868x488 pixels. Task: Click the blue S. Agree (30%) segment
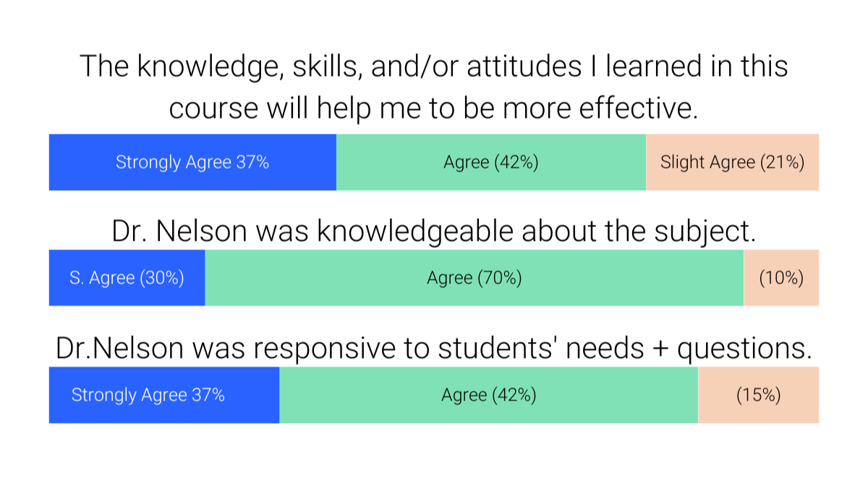point(127,278)
